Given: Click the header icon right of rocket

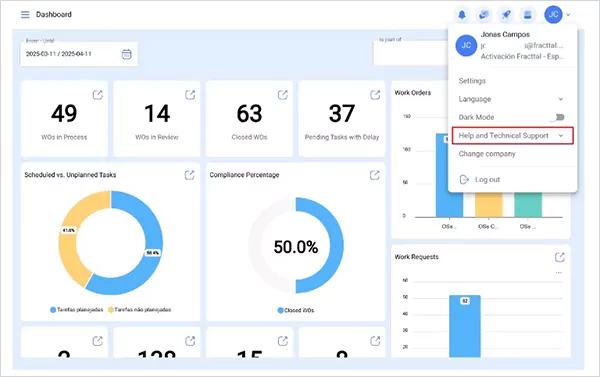Looking at the screenshot, I should (x=528, y=15).
